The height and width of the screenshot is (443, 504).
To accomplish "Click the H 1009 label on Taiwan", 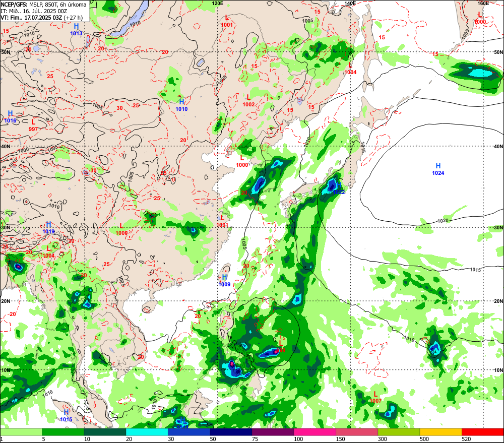I will tap(224, 280).
